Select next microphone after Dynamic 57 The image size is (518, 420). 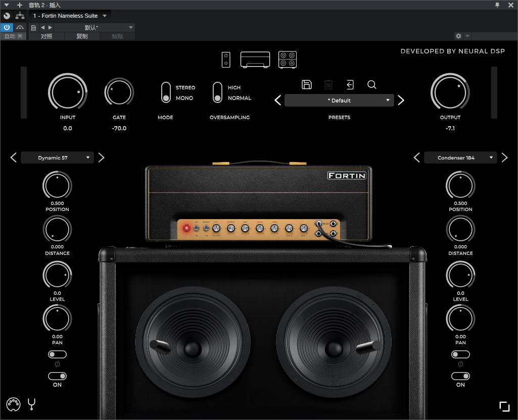(102, 157)
